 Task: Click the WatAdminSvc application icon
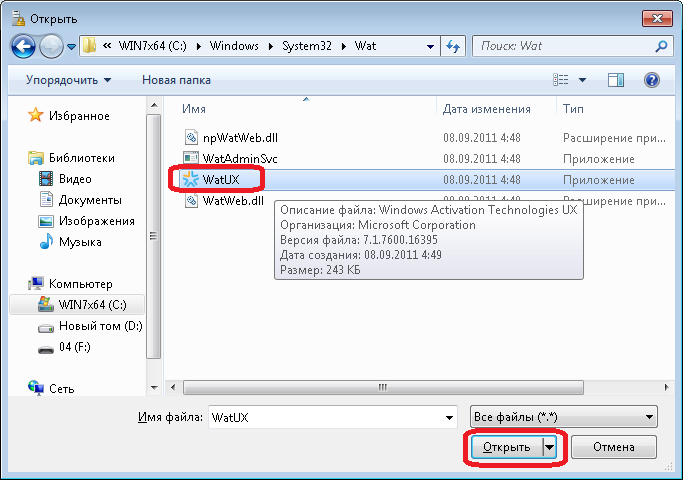click(191, 158)
